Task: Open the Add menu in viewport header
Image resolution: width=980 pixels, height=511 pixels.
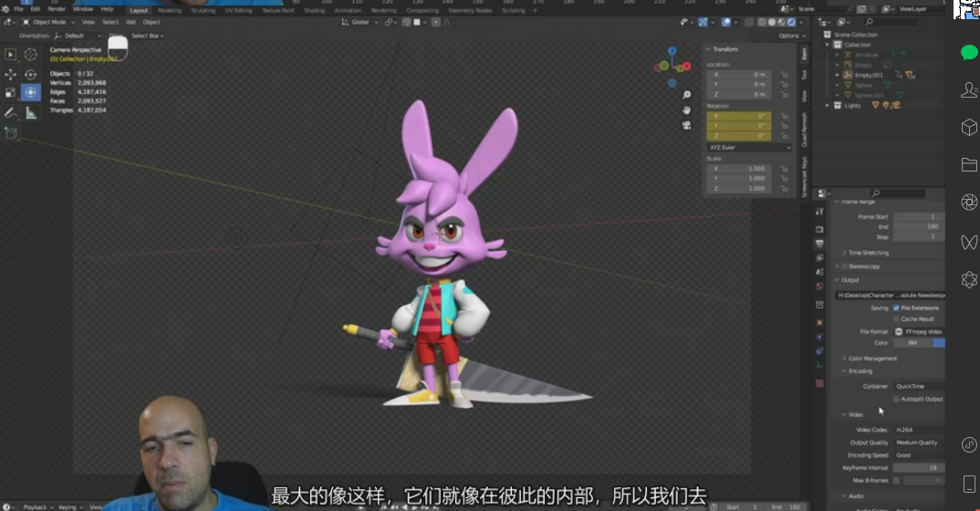Action: point(130,22)
